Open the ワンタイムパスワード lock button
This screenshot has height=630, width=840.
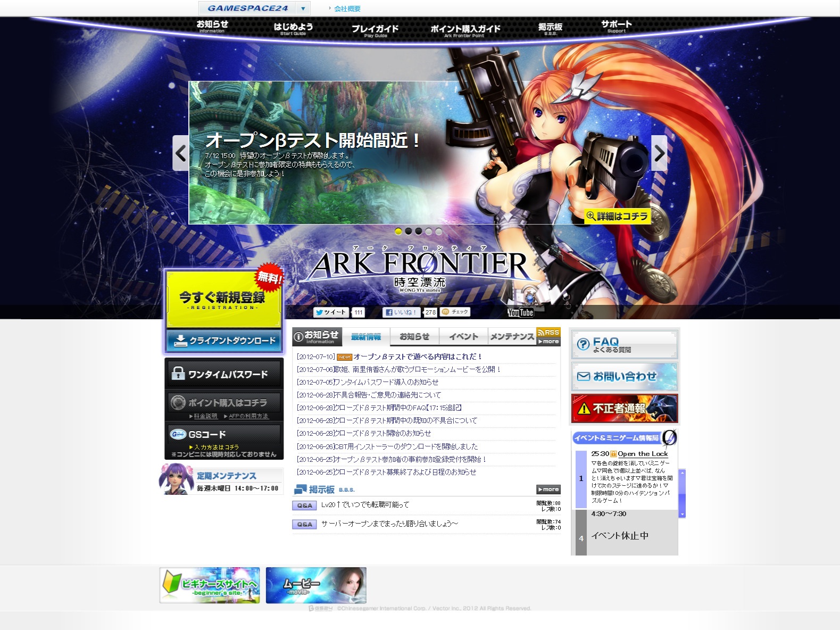[x=223, y=374]
